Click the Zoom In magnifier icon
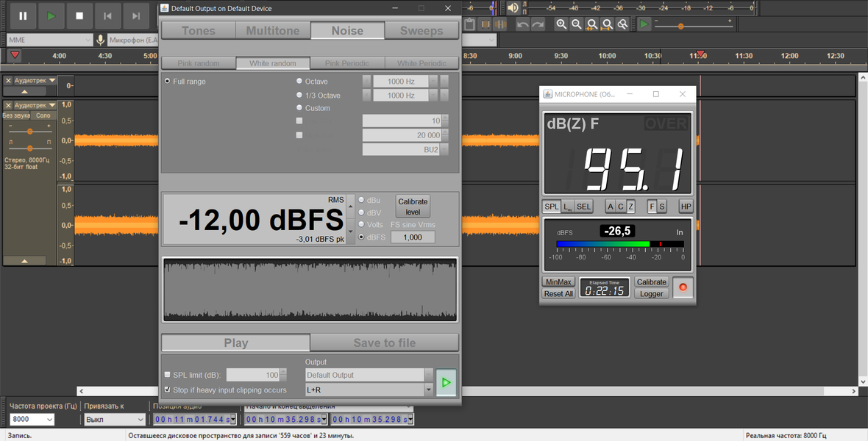Image resolution: width=868 pixels, height=441 pixels. [x=561, y=24]
